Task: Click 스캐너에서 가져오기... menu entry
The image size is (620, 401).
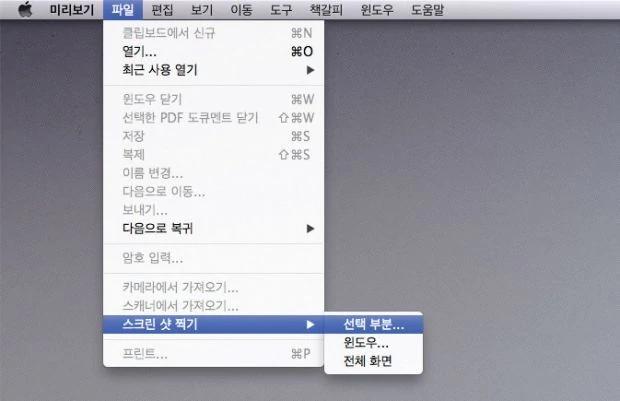Action: 214,305
